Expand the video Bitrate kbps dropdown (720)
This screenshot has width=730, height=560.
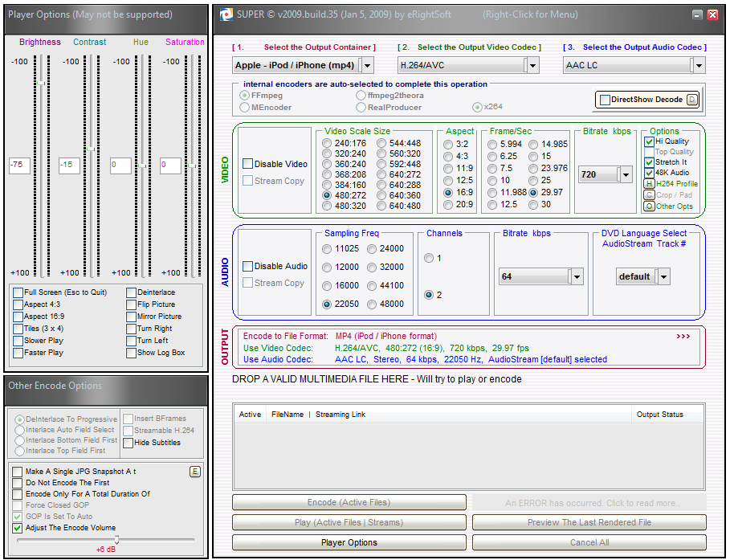tap(626, 174)
